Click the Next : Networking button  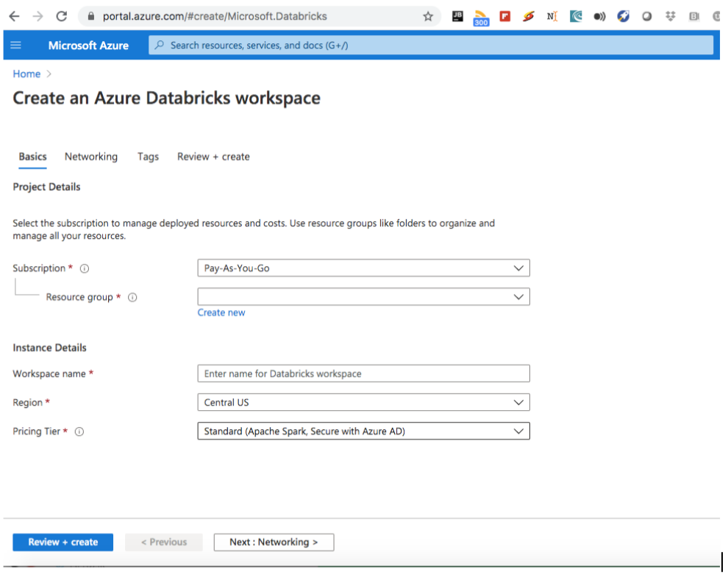pyautogui.click(x=274, y=542)
